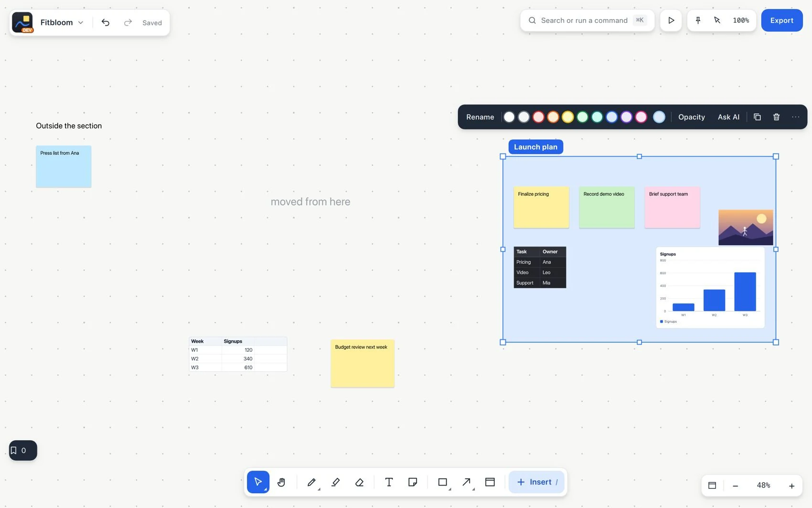Click Ask AI in the section toolbar
812x508 pixels.
point(728,117)
